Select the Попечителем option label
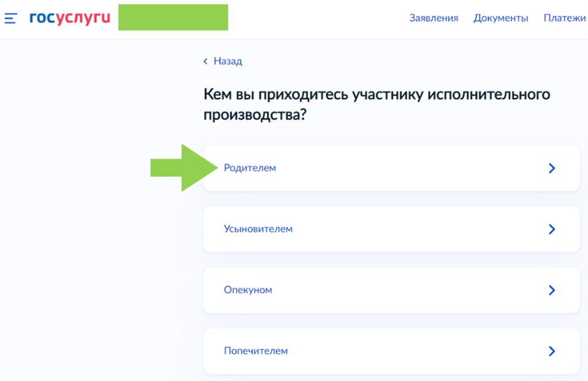The height and width of the screenshot is (381, 588). [255, 351]
